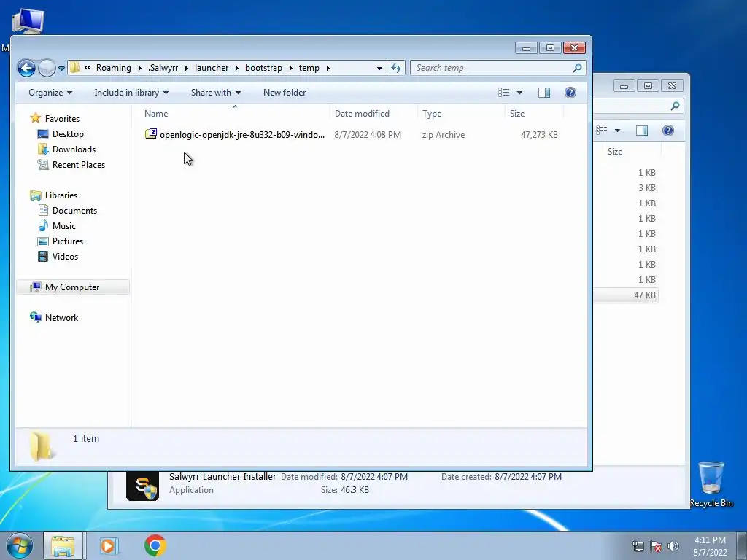Open Help with the question icon
Viewport: 747px width, 560px height.
pyautogui.click(x=570, y=93)
